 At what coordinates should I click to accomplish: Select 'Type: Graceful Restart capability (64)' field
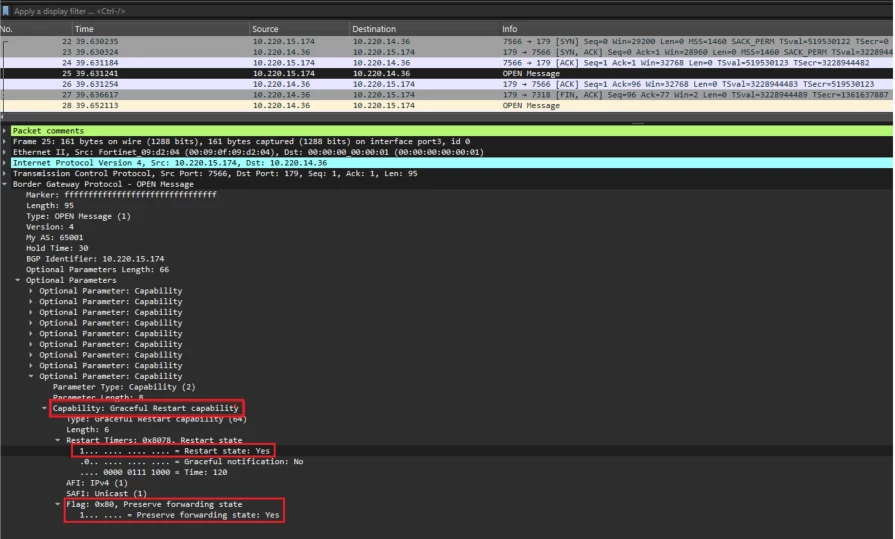click(x=156, y=419)
